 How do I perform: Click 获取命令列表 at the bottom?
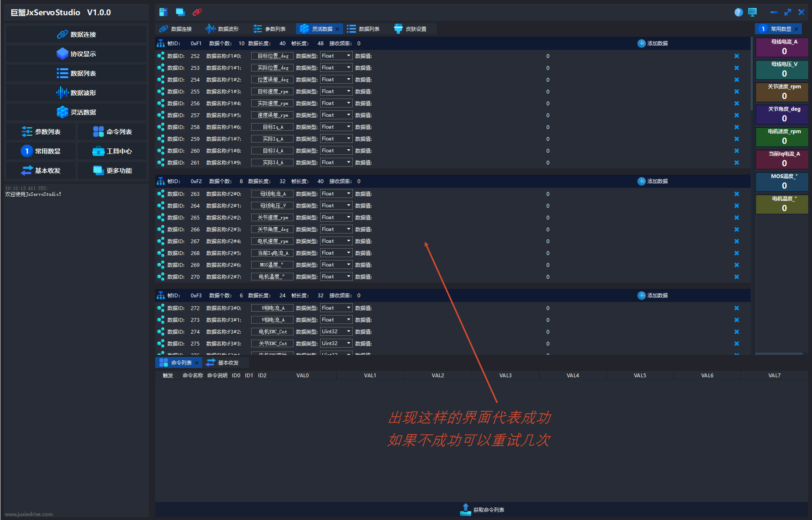(482, 510)
